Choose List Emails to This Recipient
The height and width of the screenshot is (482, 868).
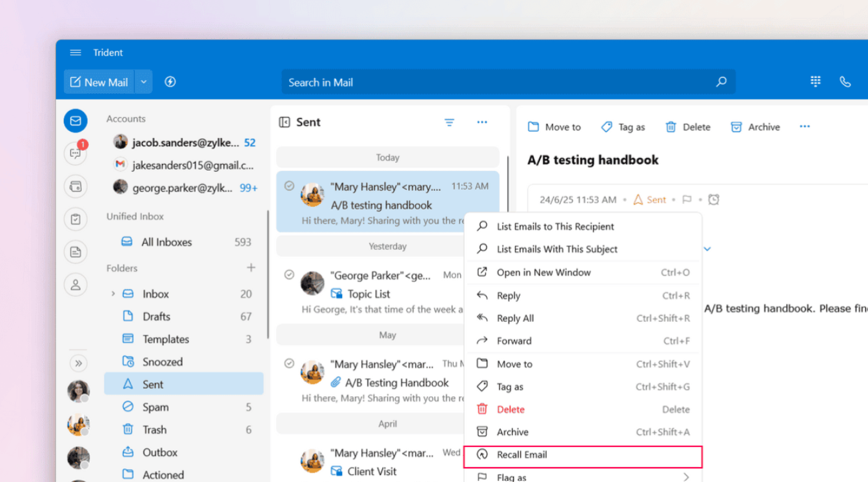pos(583,226)
